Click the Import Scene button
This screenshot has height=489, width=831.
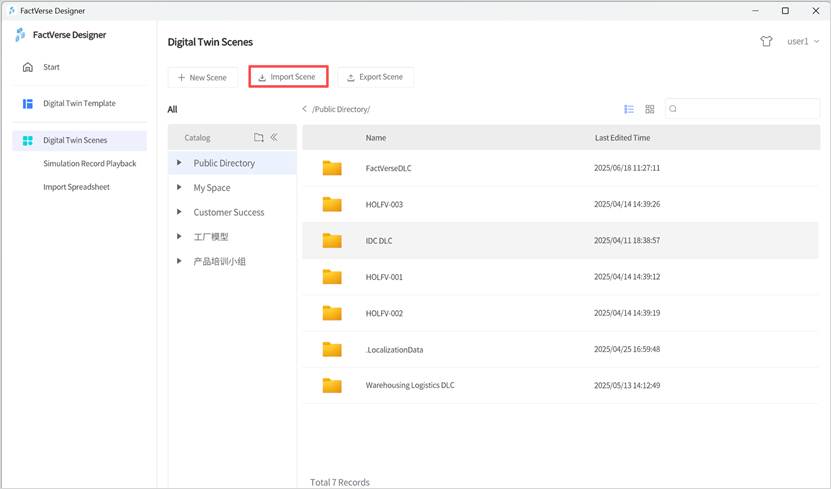[x=287, y=77]
